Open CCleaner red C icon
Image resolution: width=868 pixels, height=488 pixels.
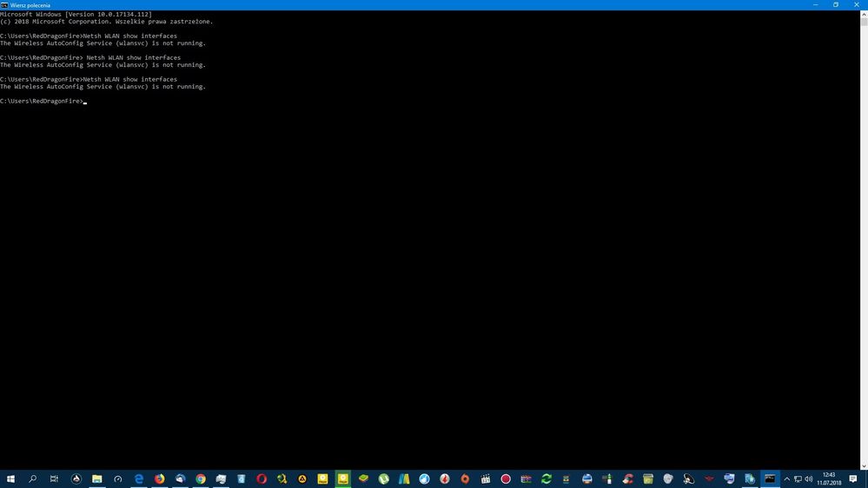627,478
